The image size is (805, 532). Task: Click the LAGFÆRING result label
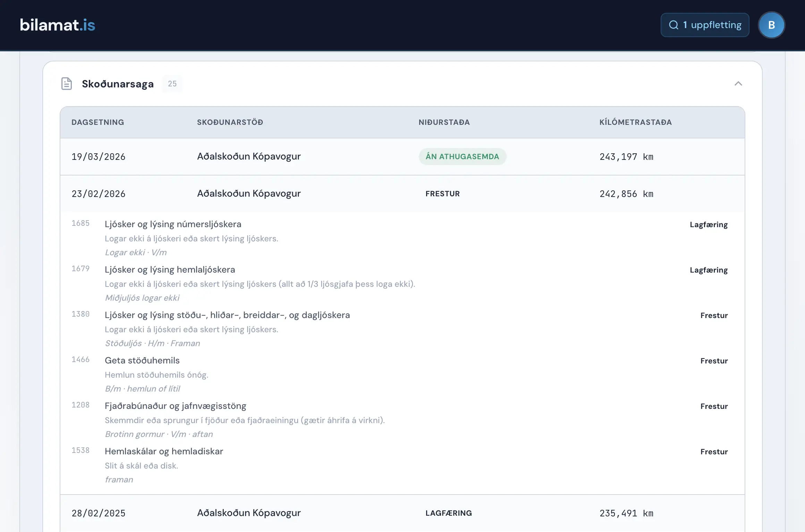click(449, 513)
